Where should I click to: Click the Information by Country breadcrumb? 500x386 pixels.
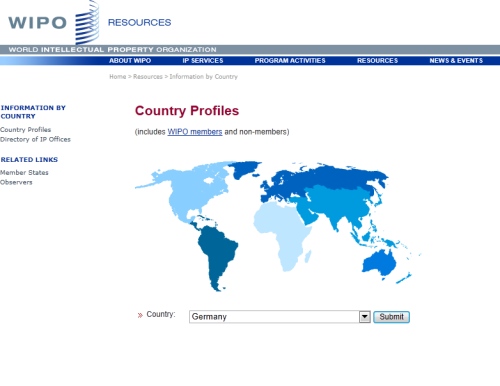coord(204,77)
